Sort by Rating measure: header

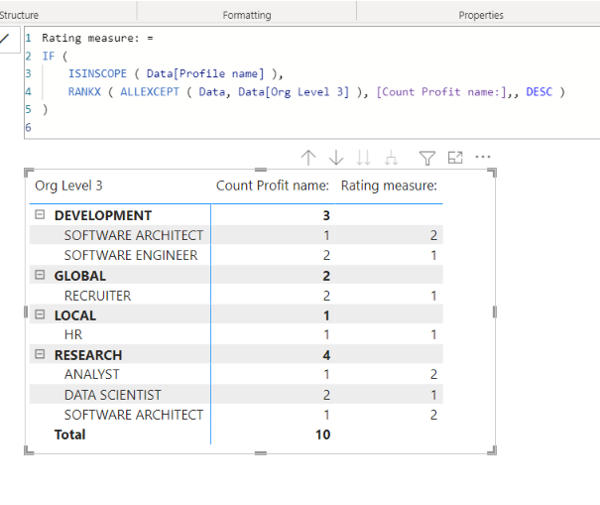389,186
